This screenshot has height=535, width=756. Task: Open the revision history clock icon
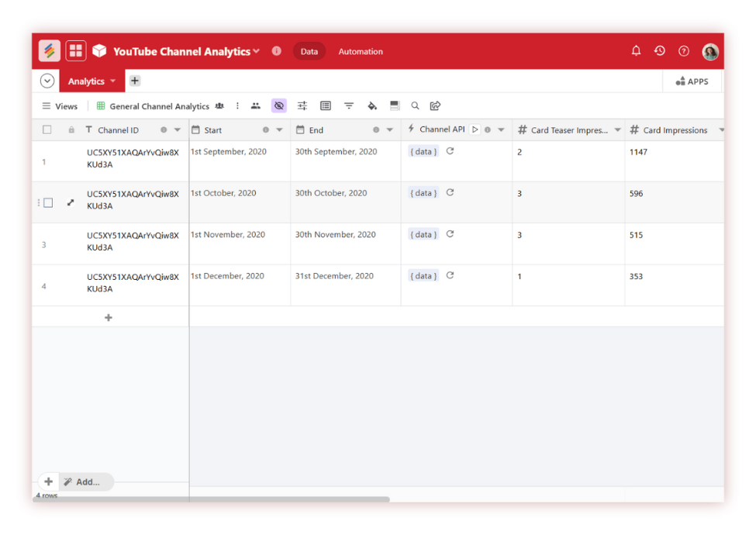tap(660, 50)
